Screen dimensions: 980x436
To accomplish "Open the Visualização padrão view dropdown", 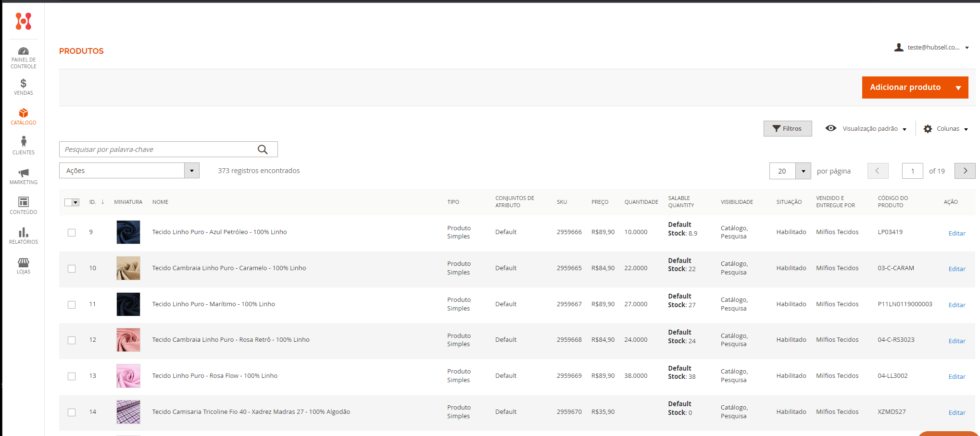I will [866, 129].
